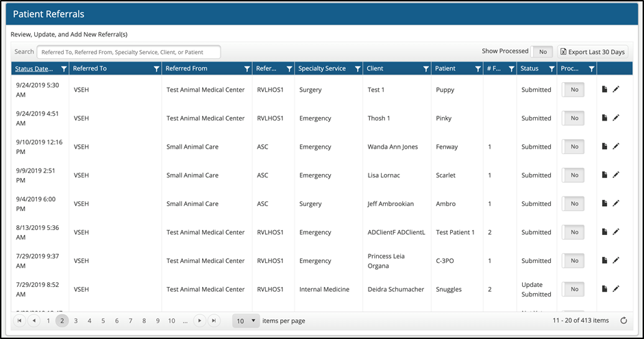Open the items per page dropdown

[245, 321]
